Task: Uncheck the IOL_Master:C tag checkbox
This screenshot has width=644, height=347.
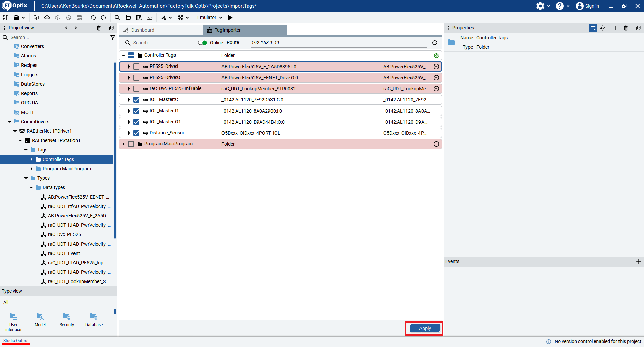Action: tap(136, 100)
